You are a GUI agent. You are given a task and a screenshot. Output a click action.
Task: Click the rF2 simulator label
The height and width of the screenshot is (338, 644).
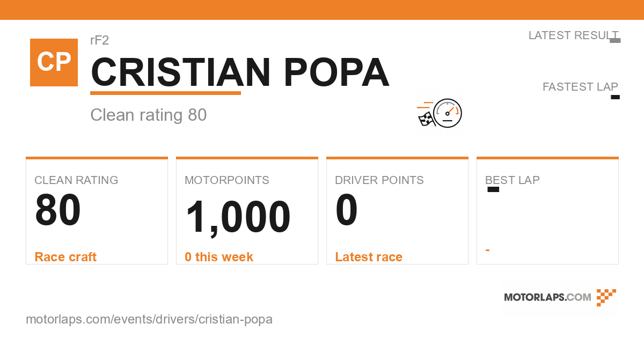[100, 40]
